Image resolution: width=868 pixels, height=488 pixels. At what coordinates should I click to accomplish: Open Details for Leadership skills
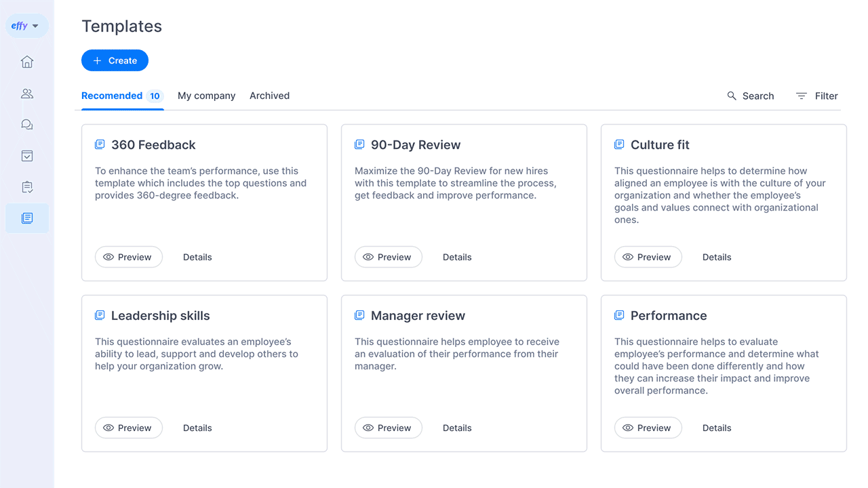(x=197, y=428)
